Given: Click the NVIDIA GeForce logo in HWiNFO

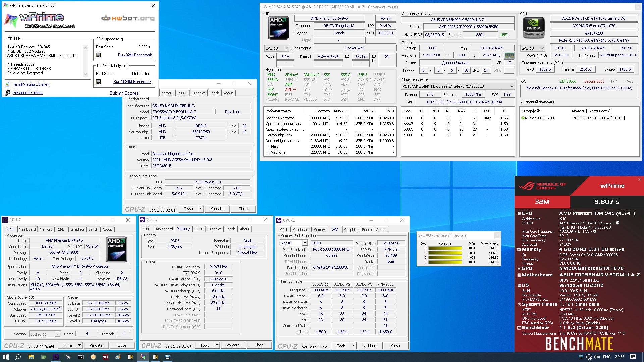Looking at the screenshot, I should 533,27.
